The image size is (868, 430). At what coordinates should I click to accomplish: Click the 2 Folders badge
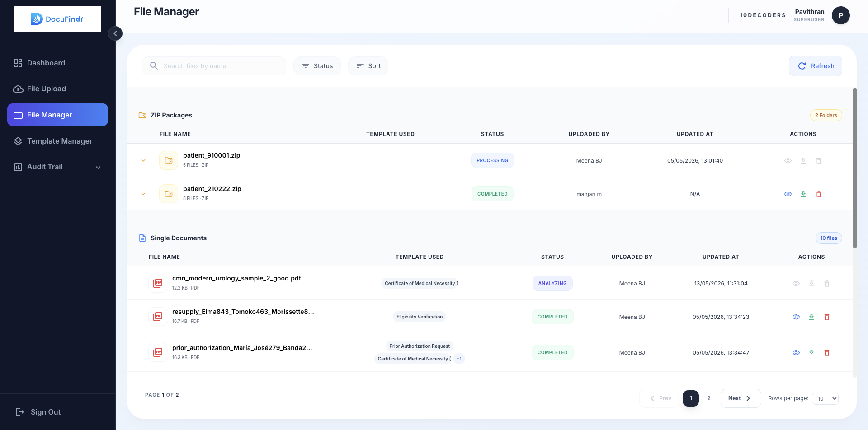click(x=826, y=115)
